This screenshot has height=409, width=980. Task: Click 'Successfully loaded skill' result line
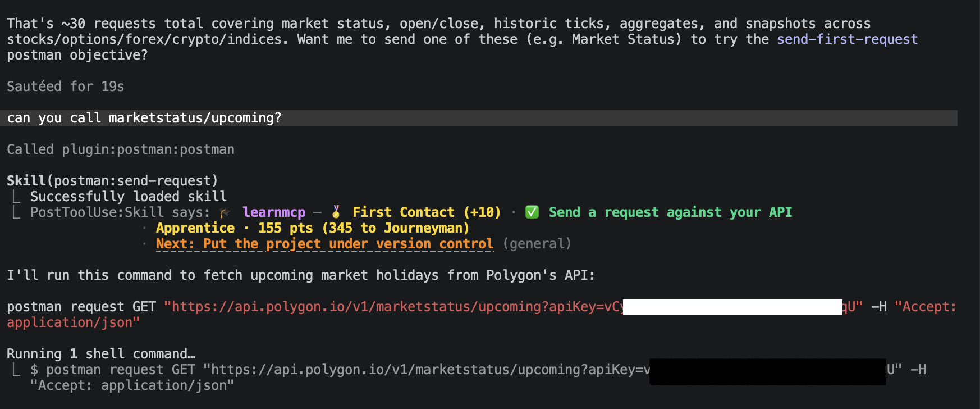(129, 197)
